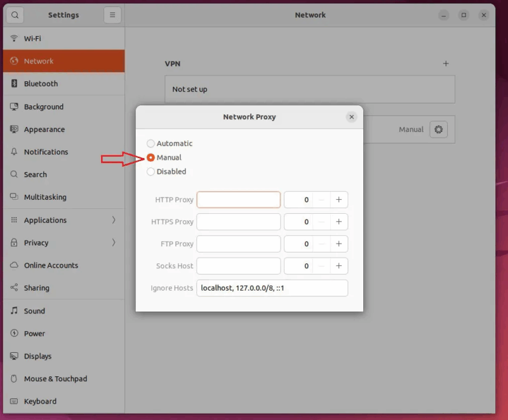This screenshot has height=420, width=508.
Task: Open Notifications via its bell icon
Action: coord(13,152)
